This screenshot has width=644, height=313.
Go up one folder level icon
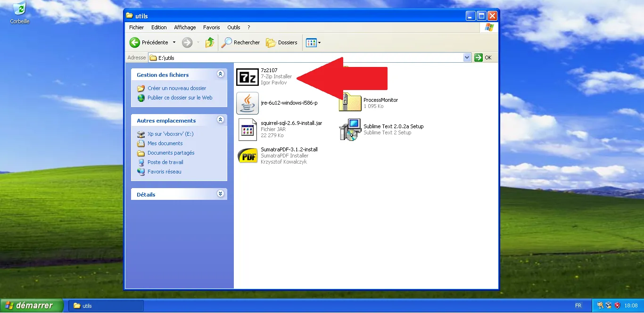point(209,42)
